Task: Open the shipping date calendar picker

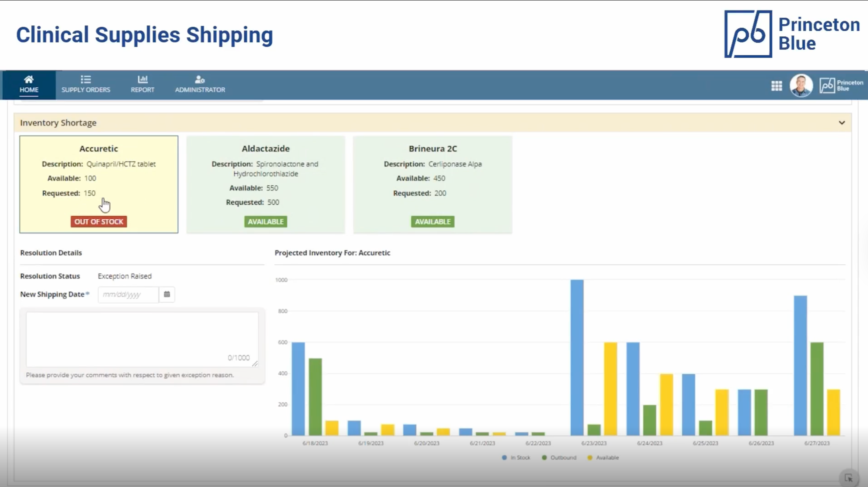Action: 167,294
